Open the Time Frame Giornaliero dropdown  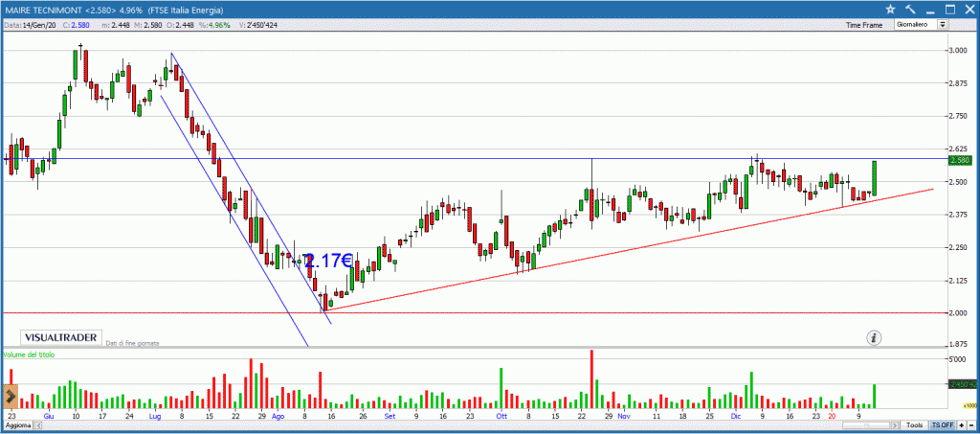point(922,24)
